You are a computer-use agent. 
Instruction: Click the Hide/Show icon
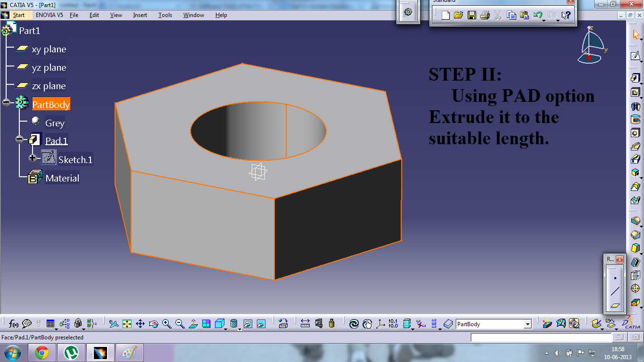click(x=248, y=324)
